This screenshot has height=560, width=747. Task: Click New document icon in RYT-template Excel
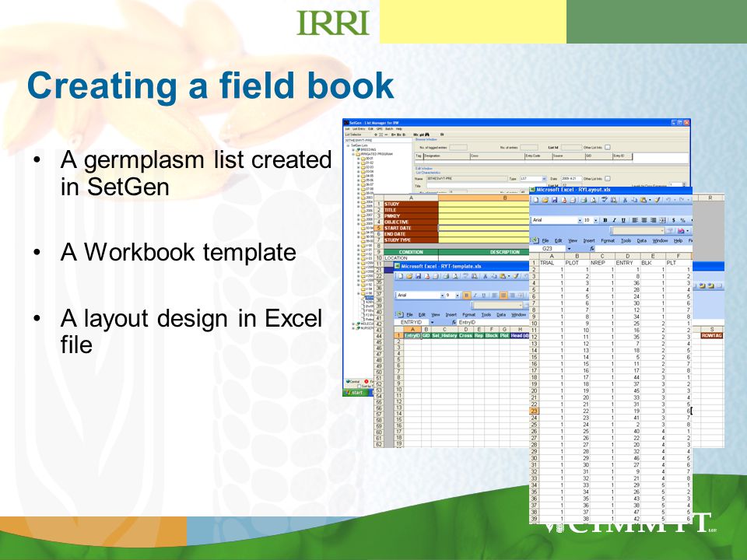pos(401,276)
